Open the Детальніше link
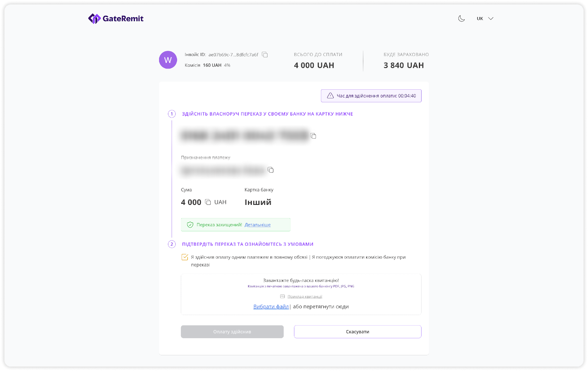 [258, 225]
